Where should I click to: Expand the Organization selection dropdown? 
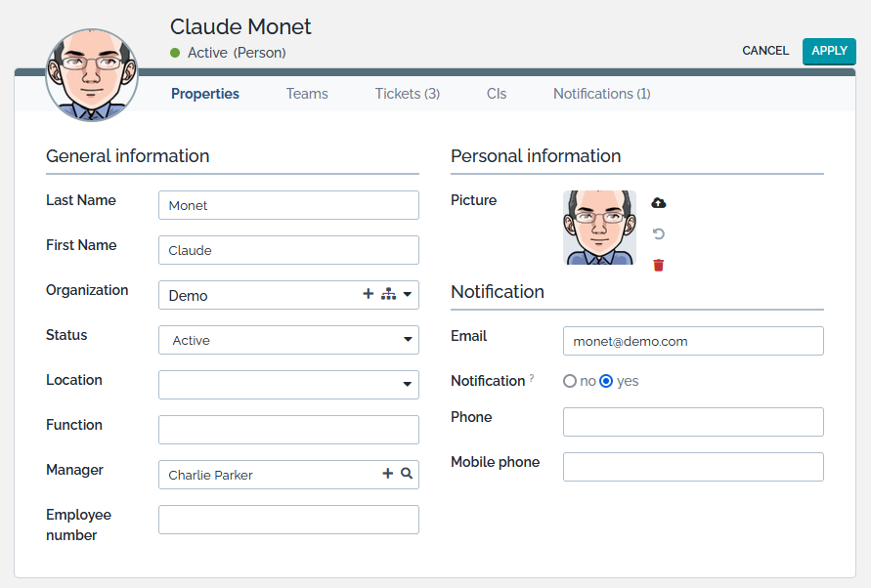408,293
